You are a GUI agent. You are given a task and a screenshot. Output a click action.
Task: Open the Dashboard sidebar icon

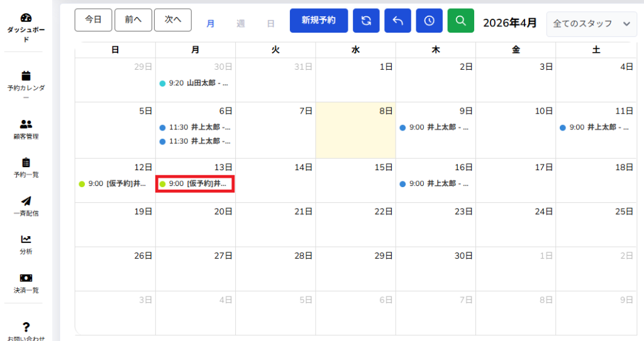pos(25,18)
